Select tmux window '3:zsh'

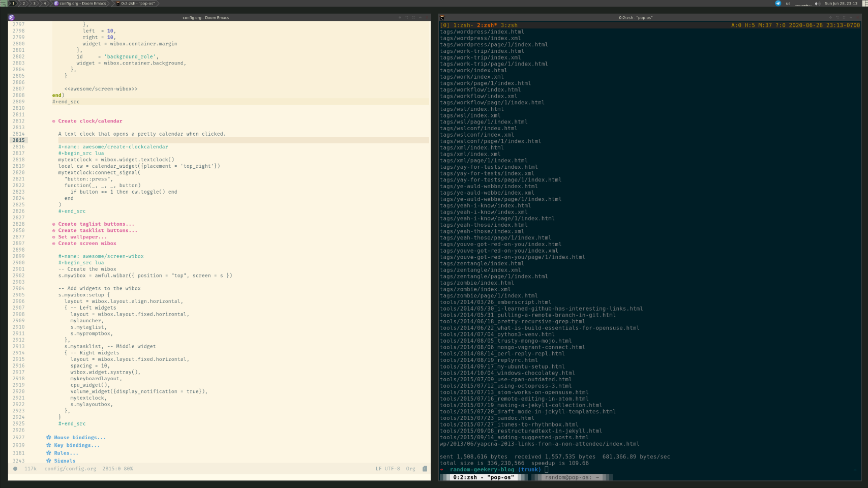click(509, 25)
